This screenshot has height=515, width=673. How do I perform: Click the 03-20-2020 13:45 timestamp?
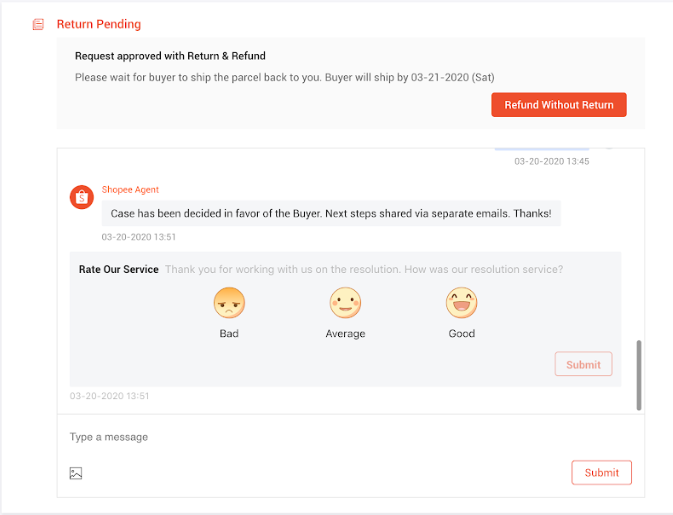(551, 161)
